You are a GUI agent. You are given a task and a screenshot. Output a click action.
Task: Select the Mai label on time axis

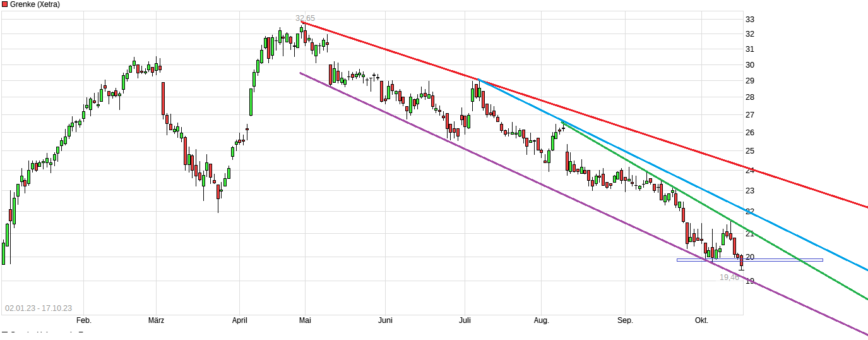305,320
